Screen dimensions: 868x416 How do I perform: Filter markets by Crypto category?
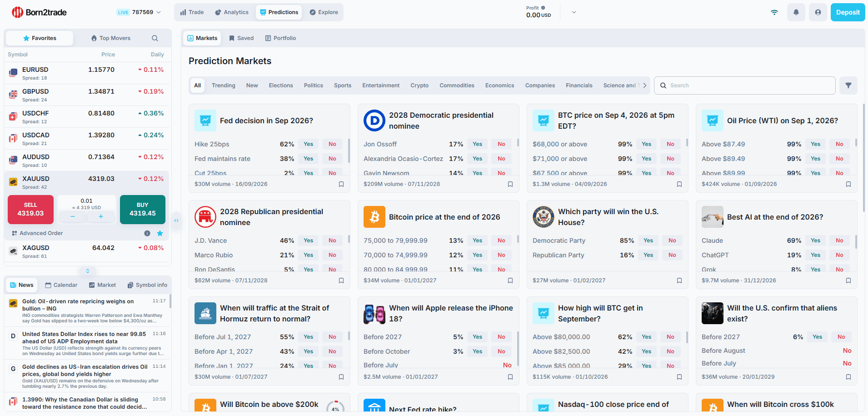419,85
